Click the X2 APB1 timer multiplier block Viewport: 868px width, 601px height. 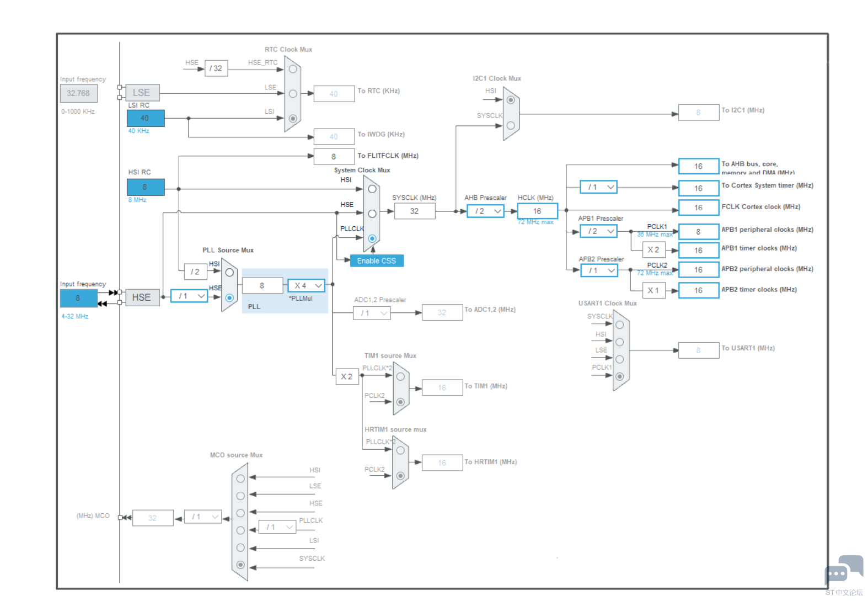(653, 250)
